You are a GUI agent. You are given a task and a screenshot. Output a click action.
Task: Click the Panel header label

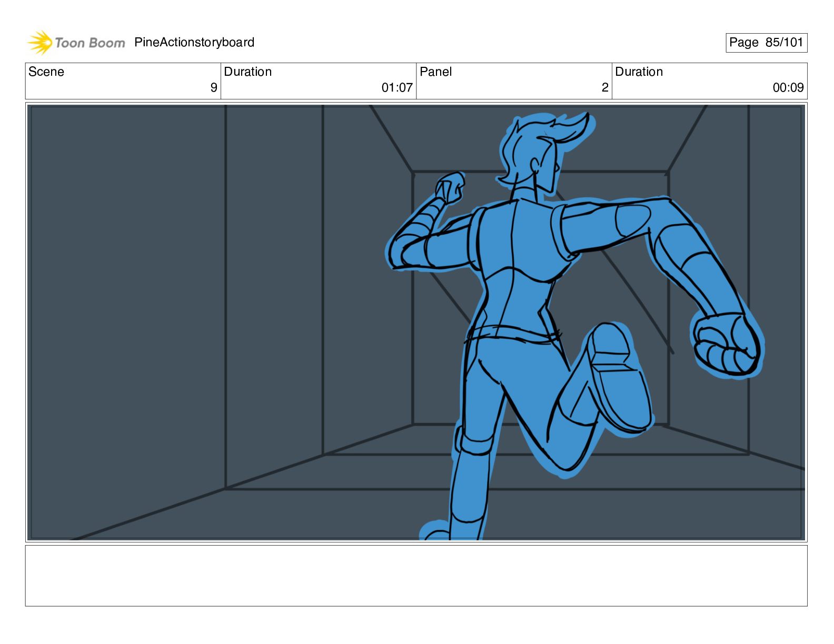pyautogui.click(x=435, y=72)
